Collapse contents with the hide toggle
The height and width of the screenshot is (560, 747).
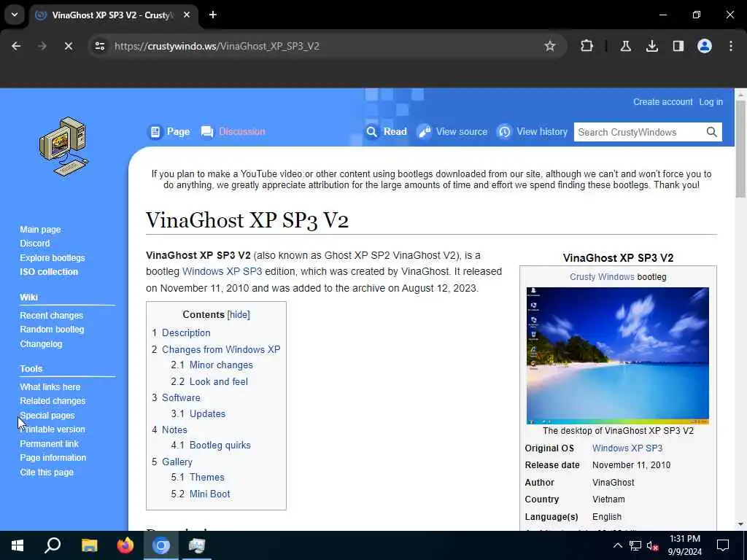click(x=239, y=315)
